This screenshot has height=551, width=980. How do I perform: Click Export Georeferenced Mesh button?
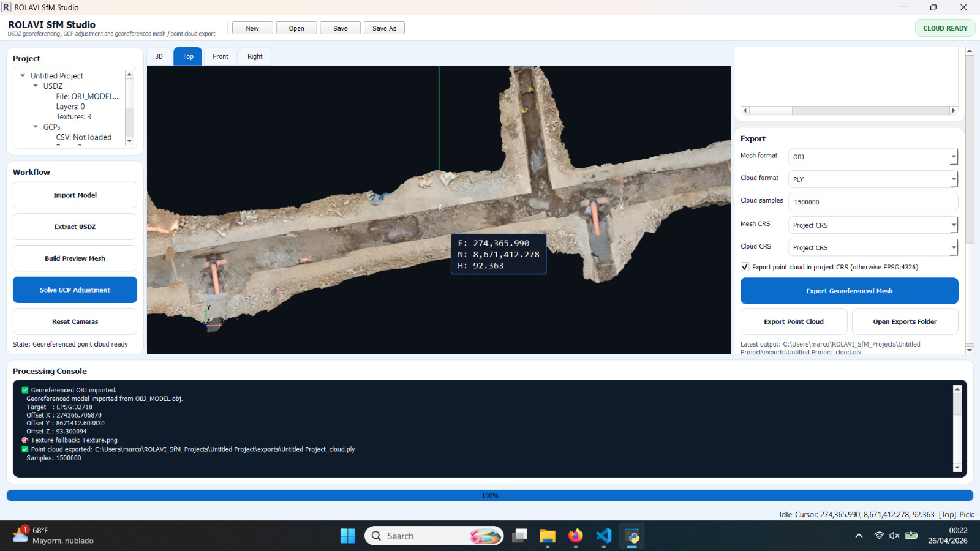pyautogui.click(x=849, y=291)
